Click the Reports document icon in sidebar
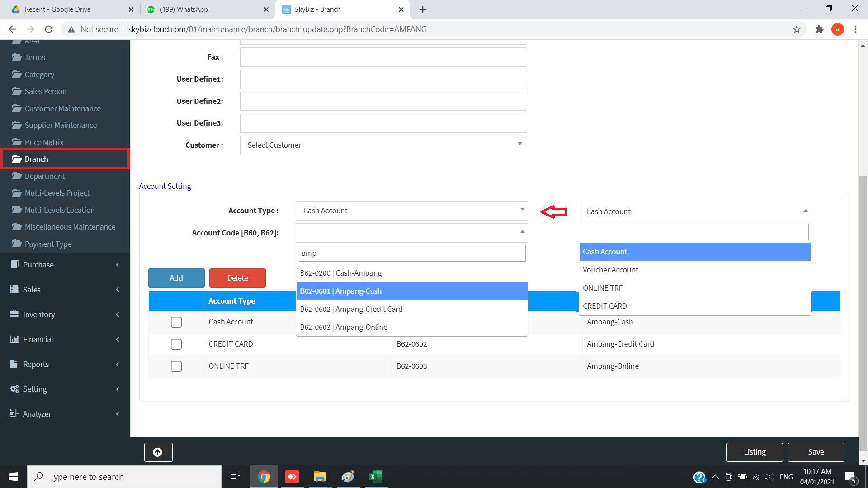 [x=14, y=364]
